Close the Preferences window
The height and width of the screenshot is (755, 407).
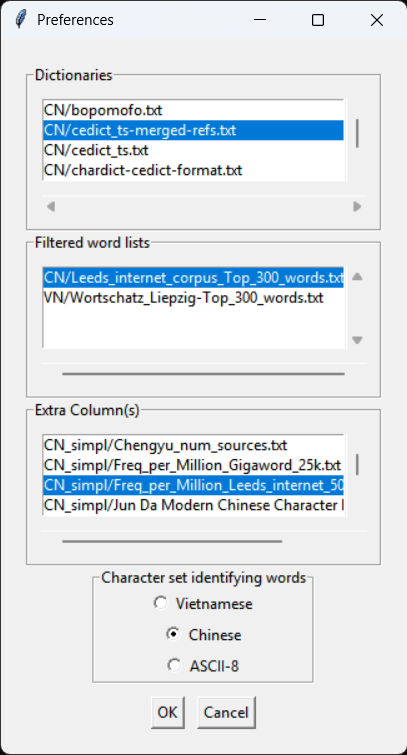[377, 20]
